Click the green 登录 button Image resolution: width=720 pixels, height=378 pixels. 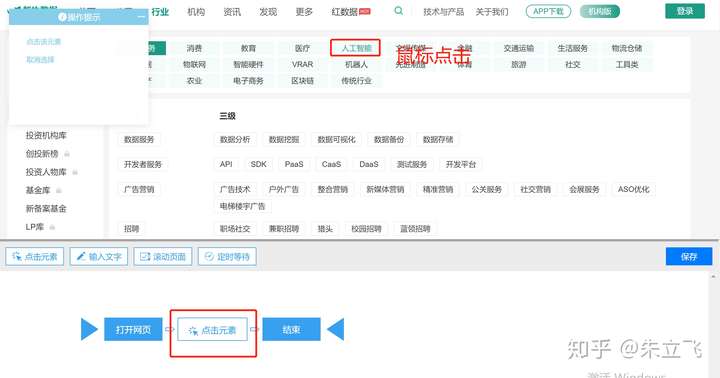685,11
